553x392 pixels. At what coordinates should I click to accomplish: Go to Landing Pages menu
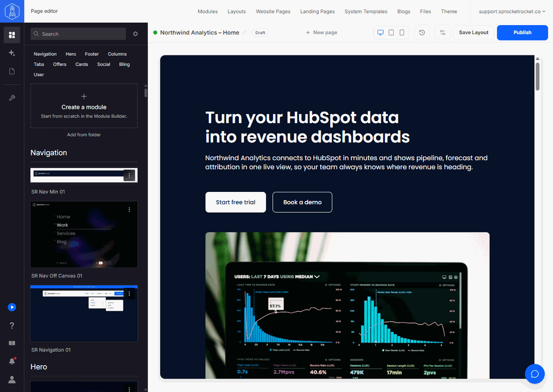(318, 11)
